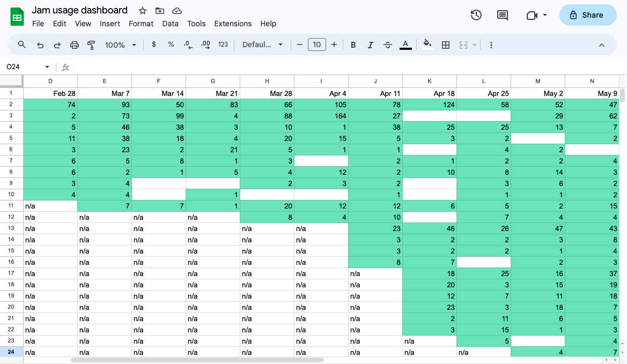Open the Edit menu
Viewport: 627px width, 364px height.
(60, 24)
